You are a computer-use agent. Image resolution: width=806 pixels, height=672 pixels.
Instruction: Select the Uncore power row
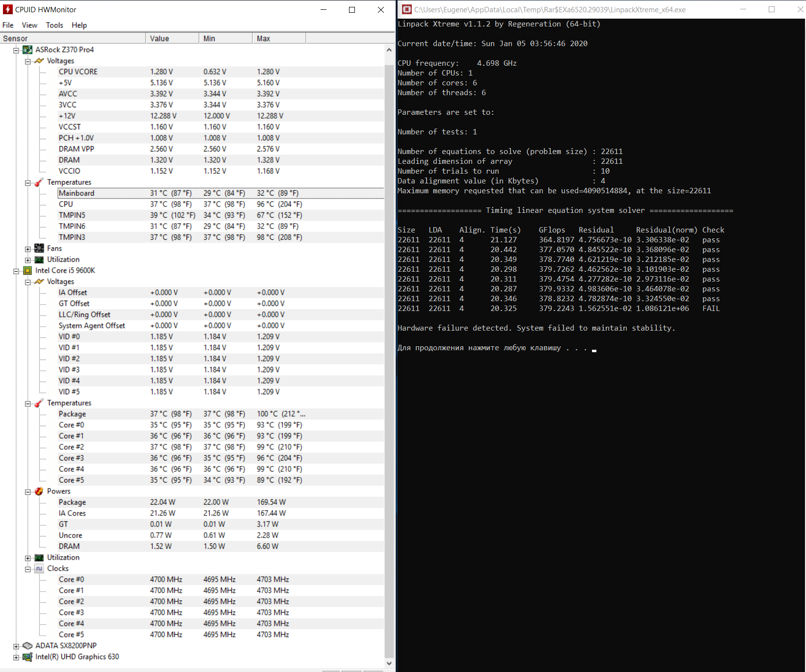coord(221,535)
